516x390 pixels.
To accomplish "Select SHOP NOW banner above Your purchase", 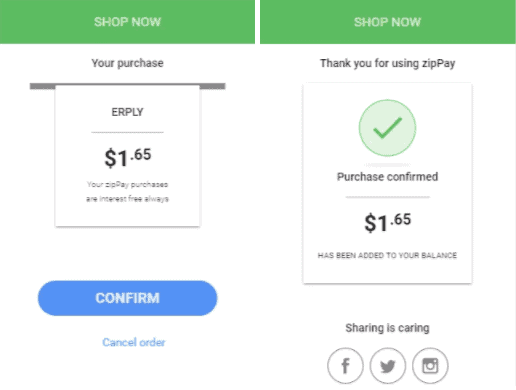I will pyautogui.click(x=127, y=22).
